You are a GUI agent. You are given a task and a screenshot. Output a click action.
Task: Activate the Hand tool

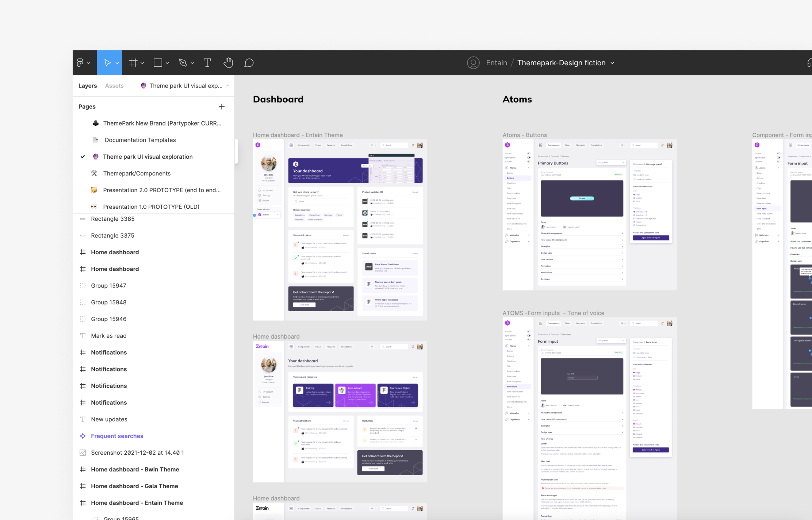228,63
